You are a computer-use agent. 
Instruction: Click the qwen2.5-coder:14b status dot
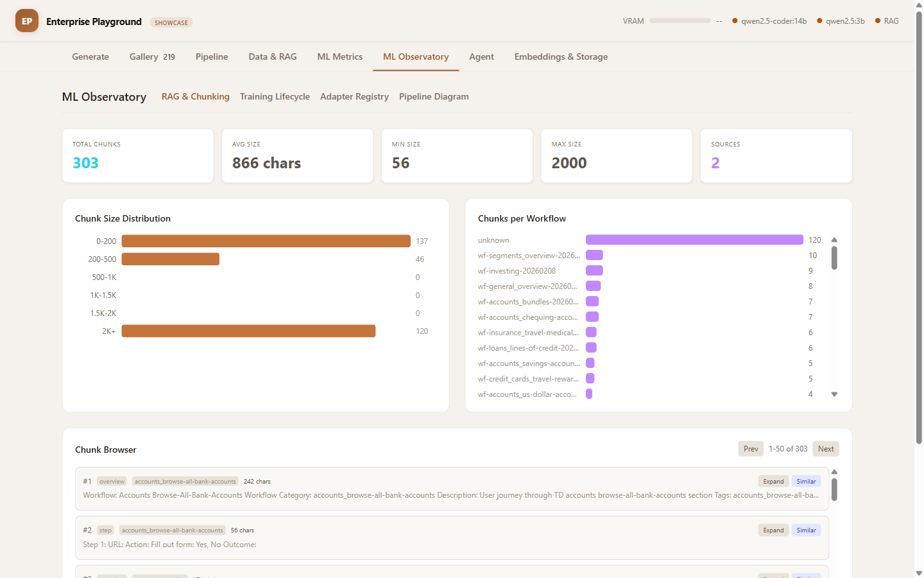[735, 21]
